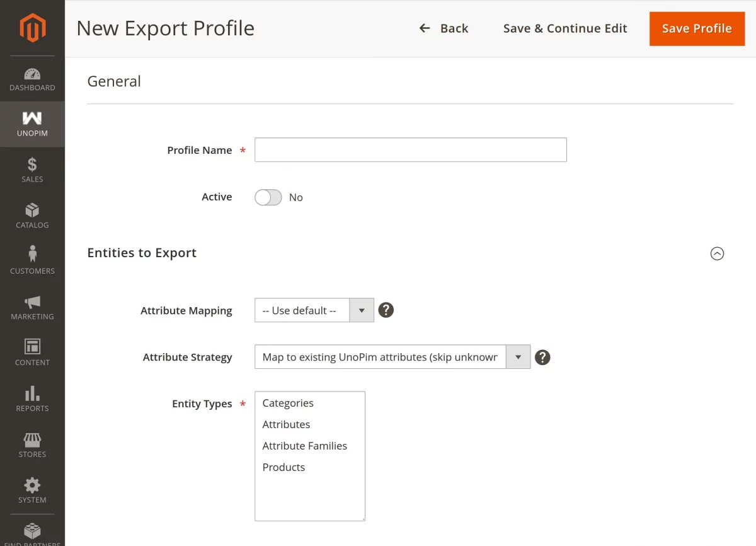Show help for Attribute Strategy
The image size is (756, 546).
pos(542,357)
